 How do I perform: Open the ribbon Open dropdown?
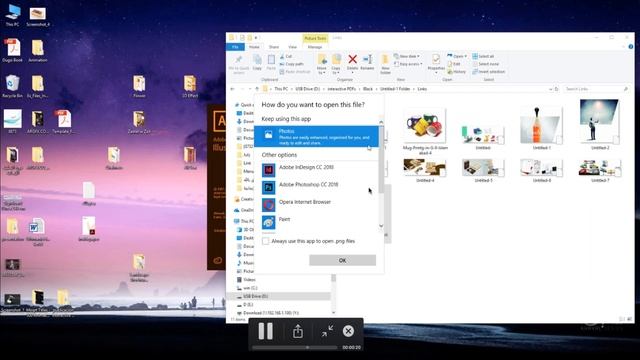(457, 56)
